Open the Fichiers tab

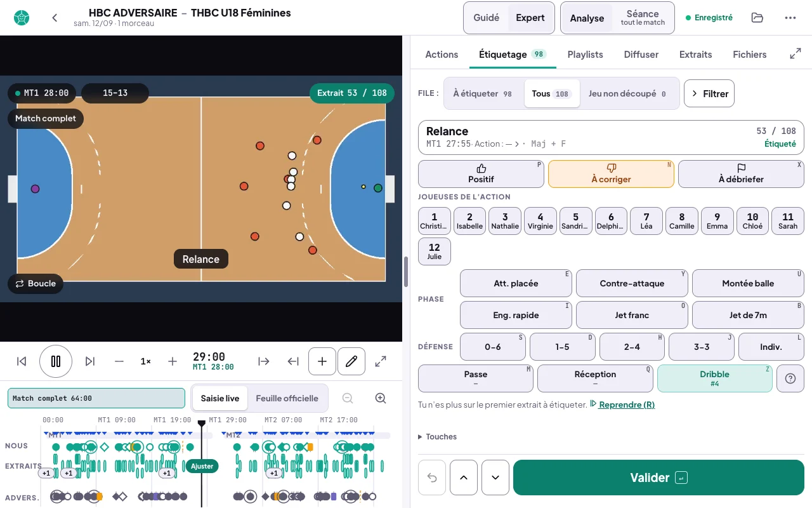point(750,55)
